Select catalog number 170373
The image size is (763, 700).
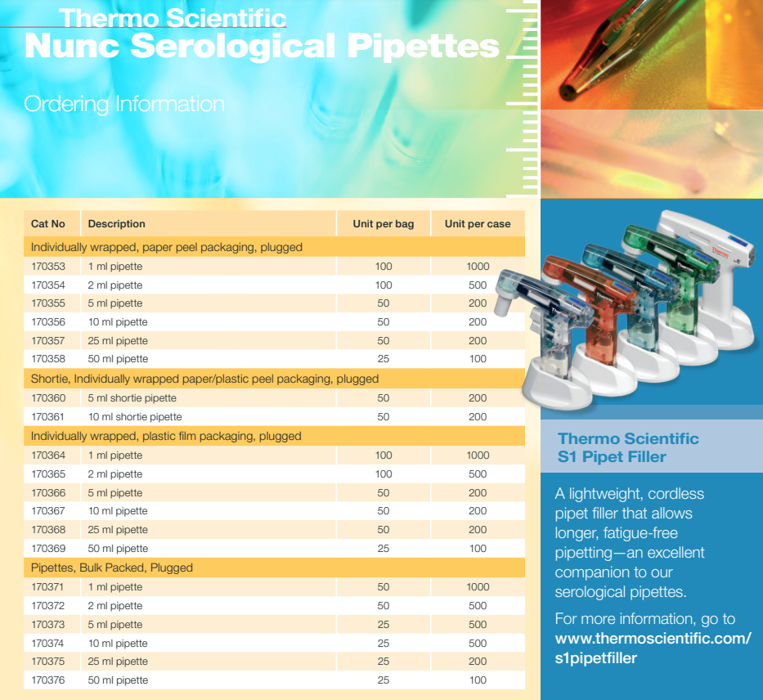point(48,624)
